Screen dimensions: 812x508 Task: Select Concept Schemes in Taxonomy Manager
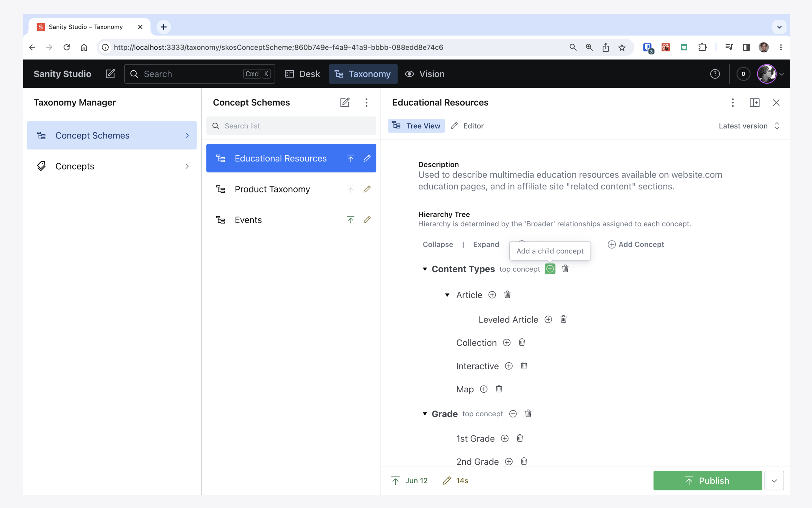tap(112, 135)
